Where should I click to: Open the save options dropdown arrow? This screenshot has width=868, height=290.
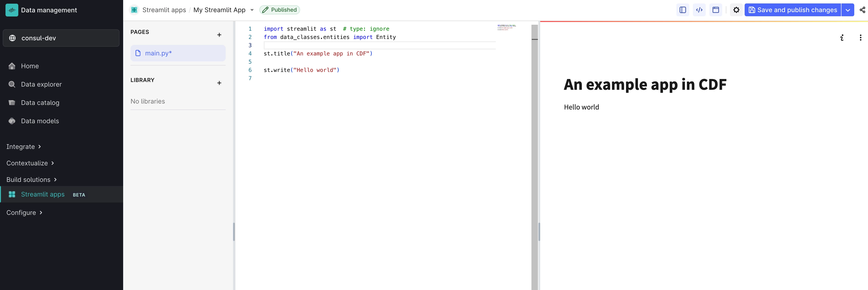click(x=847, y=10)
